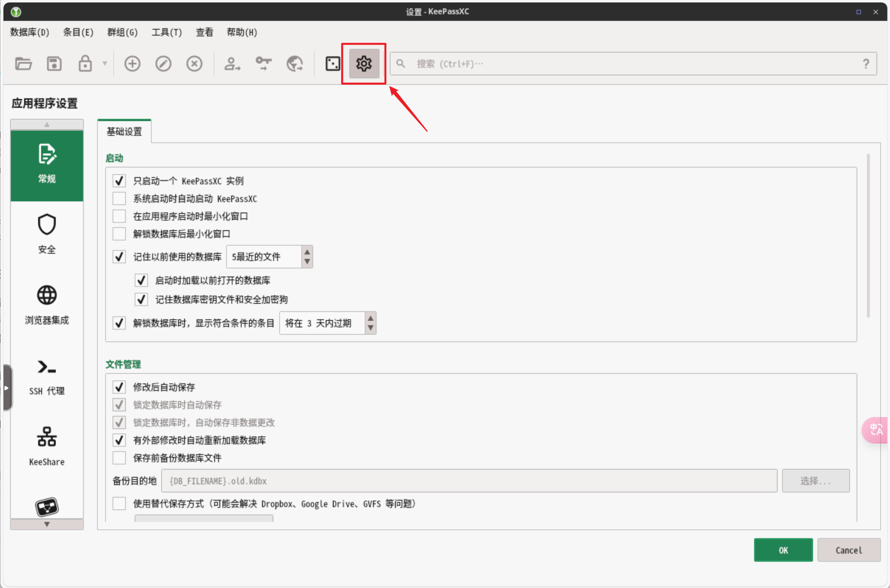Click the KeePassXC logo in title bar
Viewport: 890px width, 588px height.
16,12
